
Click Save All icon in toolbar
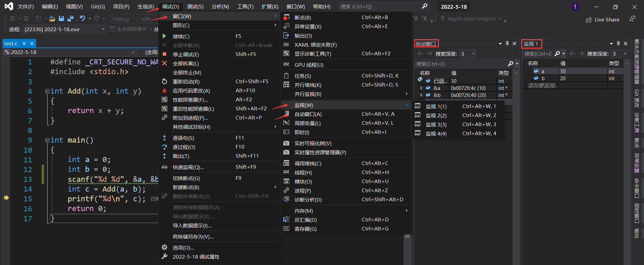click(x=70, y=19)
